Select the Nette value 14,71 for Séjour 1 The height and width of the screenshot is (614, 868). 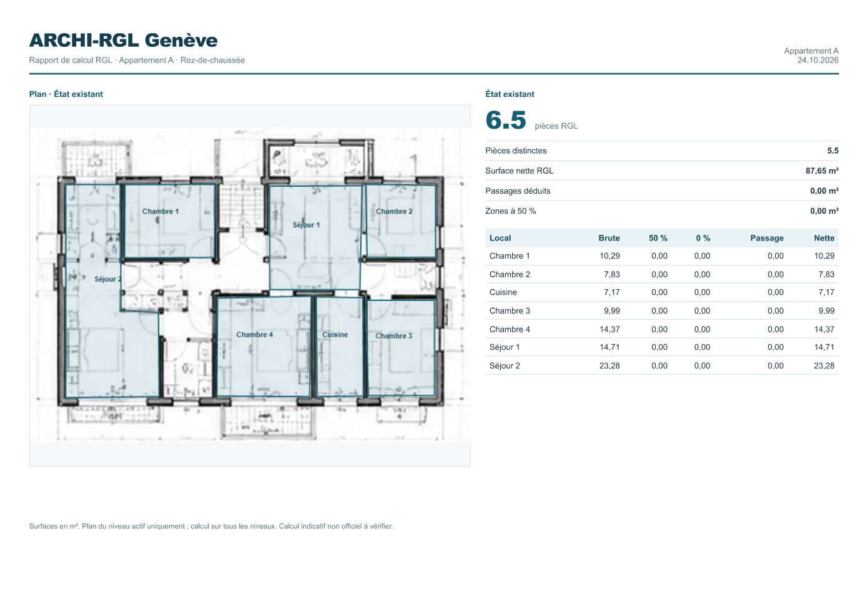[x=824, y=347]
